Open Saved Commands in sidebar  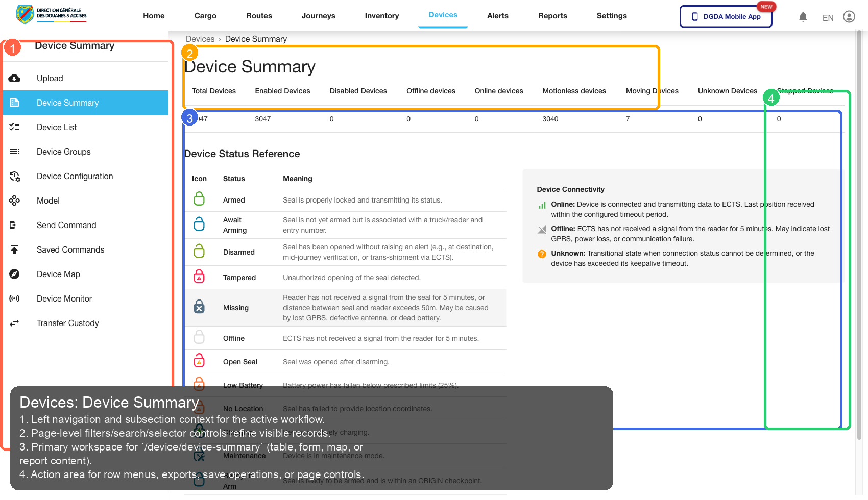70,249
